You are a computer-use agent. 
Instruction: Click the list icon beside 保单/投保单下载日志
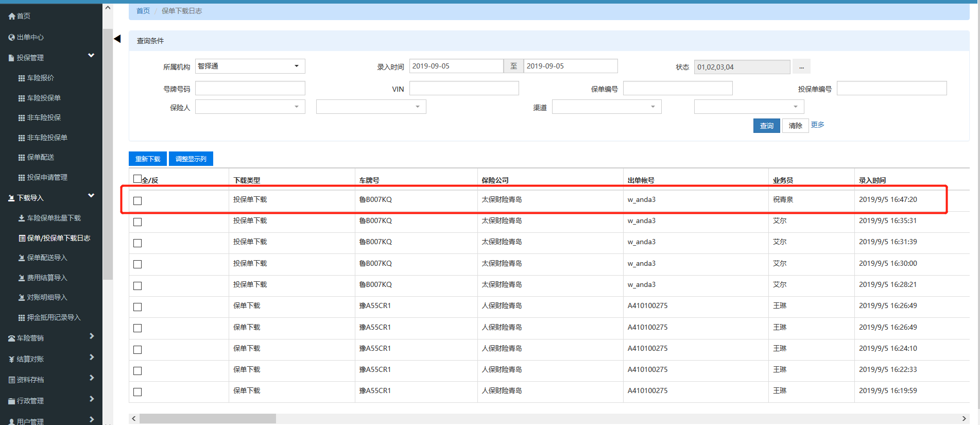pyautogui.click(x=22, y=239)
